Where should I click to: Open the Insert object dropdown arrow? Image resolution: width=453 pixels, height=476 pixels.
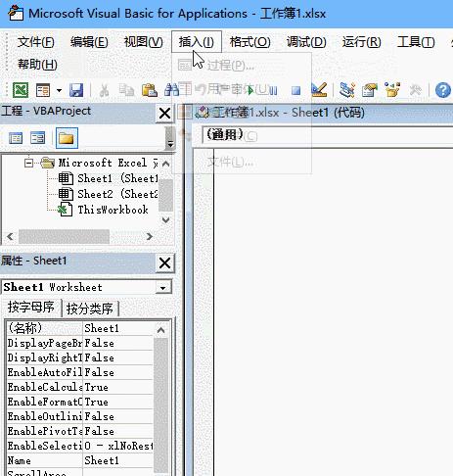click(x=59, y=90)
